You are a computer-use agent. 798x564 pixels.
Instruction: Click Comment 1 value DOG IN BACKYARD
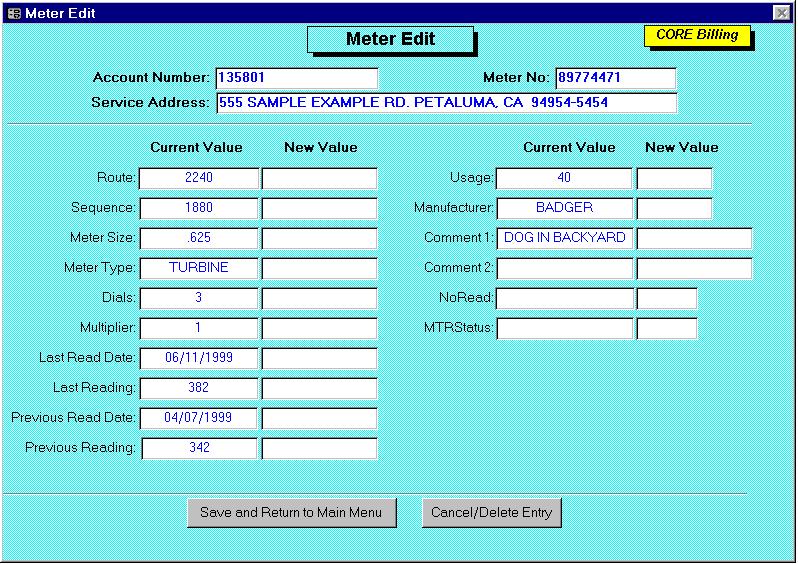pos(564,239)
